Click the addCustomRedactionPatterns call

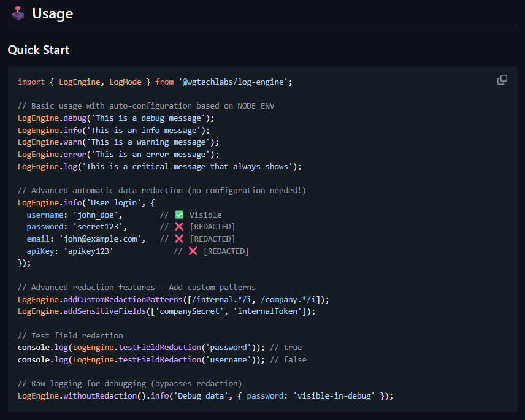174,300
